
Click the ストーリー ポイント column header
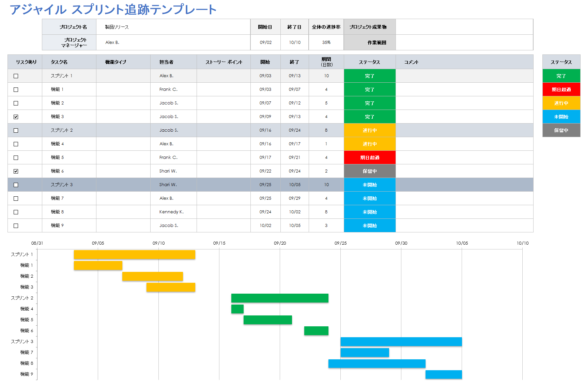tap(224, 62)
